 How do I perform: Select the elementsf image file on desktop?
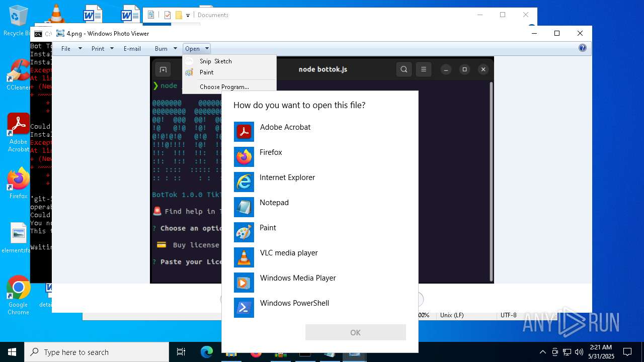pos(17,238)
